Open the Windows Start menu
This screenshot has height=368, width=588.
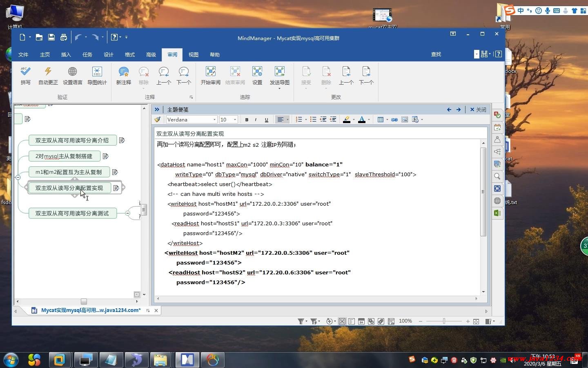[x=11, y=360]
